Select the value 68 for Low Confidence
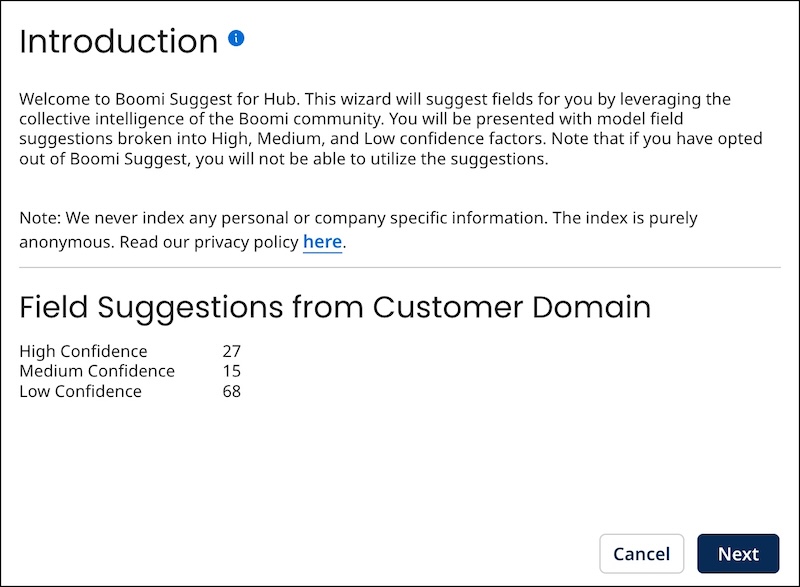 (x=231, y=391)
